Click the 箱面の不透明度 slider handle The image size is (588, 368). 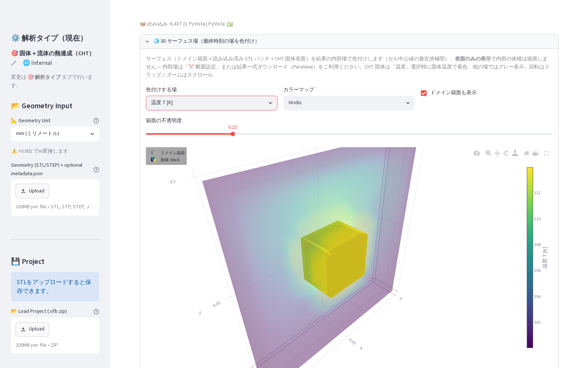233,134
